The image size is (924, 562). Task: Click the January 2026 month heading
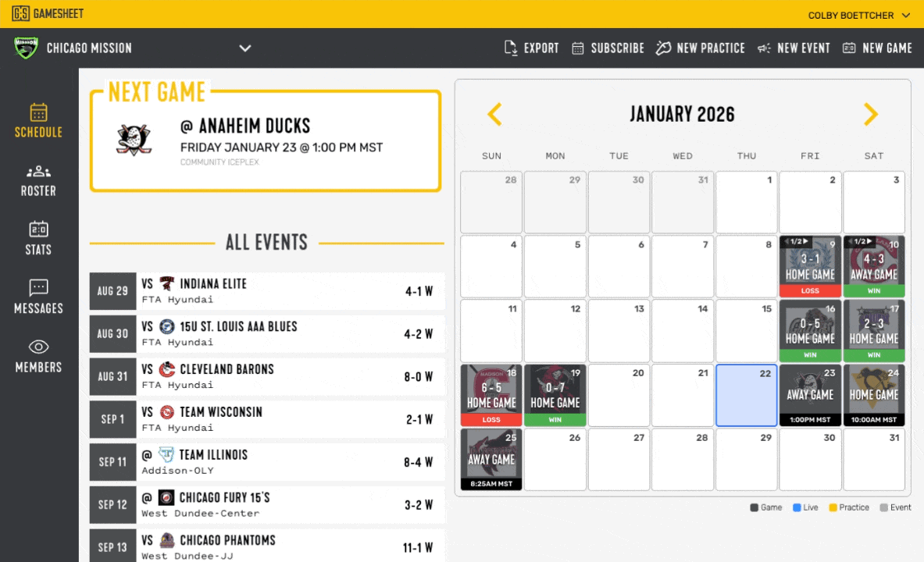pyautogui.click(x=683, y=114)
